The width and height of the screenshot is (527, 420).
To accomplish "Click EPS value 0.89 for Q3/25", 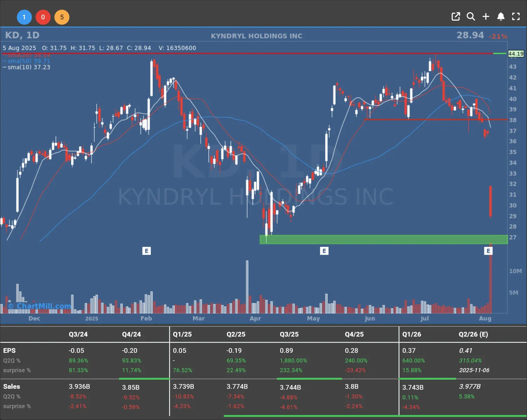I will coord(286,351).
